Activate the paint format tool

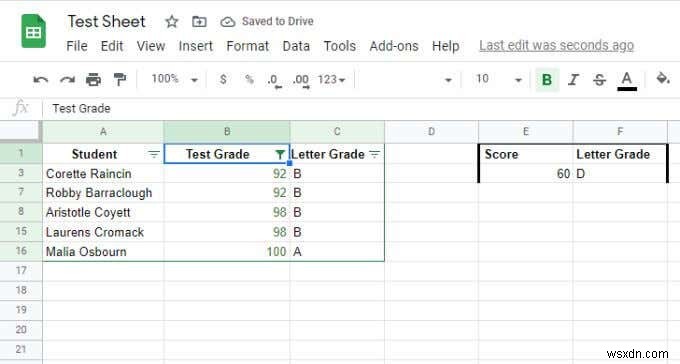pos(119,80)
